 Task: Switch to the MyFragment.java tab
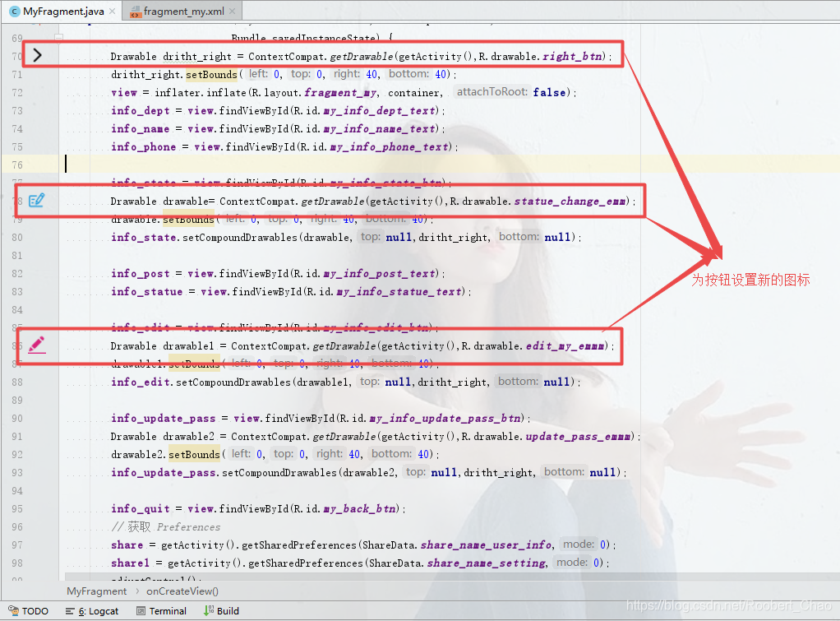click(62, 11)
